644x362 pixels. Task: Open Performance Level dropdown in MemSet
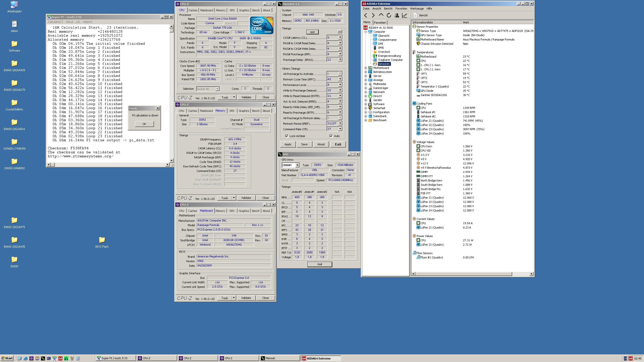[340, 85]
